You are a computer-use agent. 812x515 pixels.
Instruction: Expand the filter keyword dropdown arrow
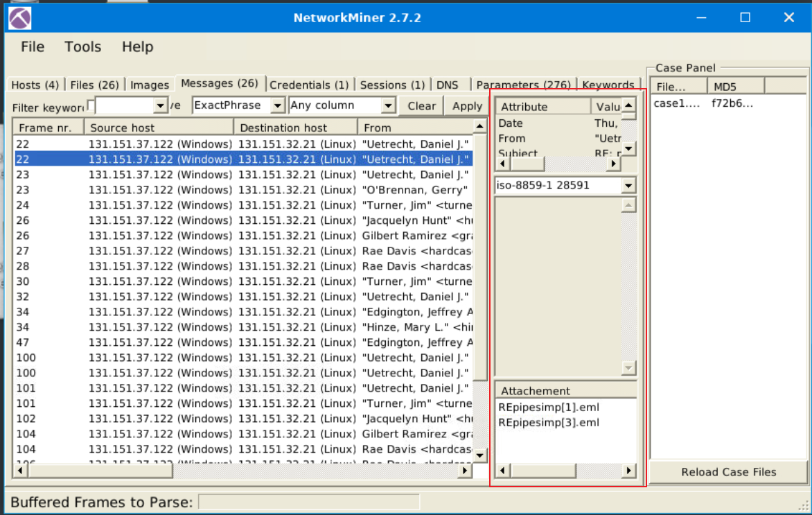coord(160,105)
